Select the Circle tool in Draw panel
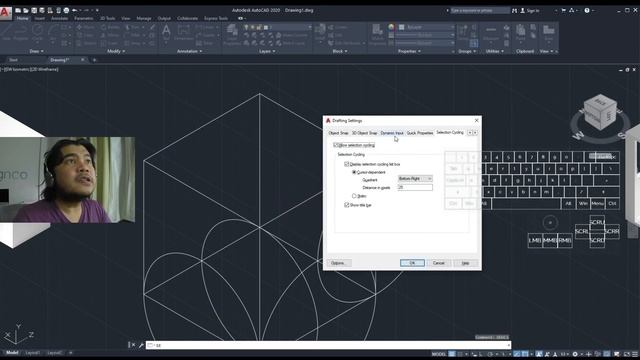The height and width of the screenshot is (360, 640). pyautogui.click(x=37, y=33)
